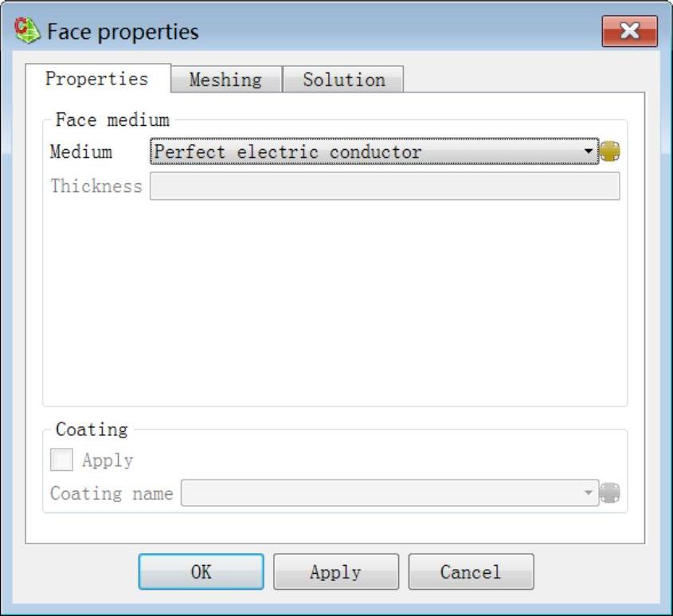Click inside the Thickness input field
This screenshot has height=616, width=673.
[385, 186]
